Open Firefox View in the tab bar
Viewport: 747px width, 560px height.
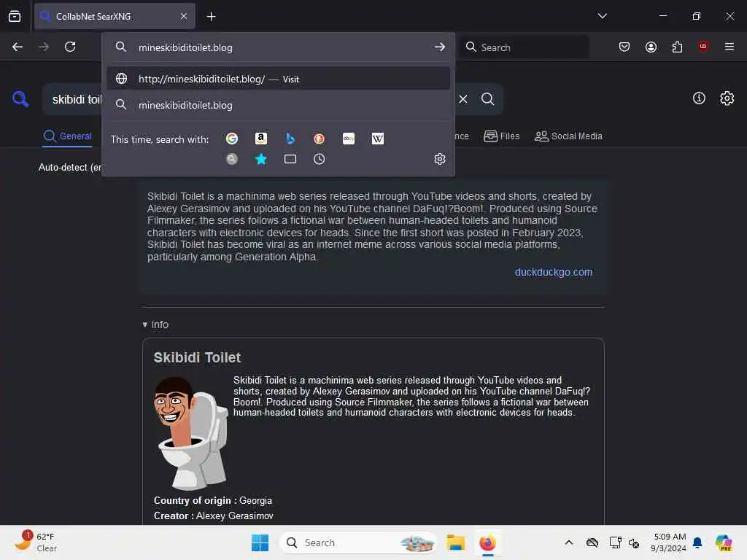pyautogui.click(x=15, y=16)
